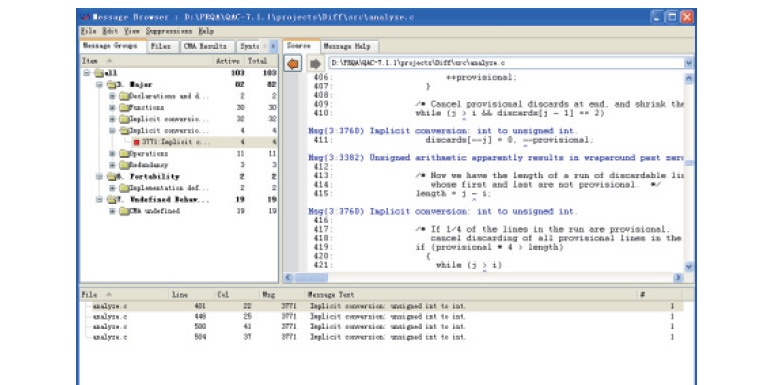Collapse Implicit conversion folder with 4 messages
This screenshot has height=385, width=770.
click(x=112, y=131)
